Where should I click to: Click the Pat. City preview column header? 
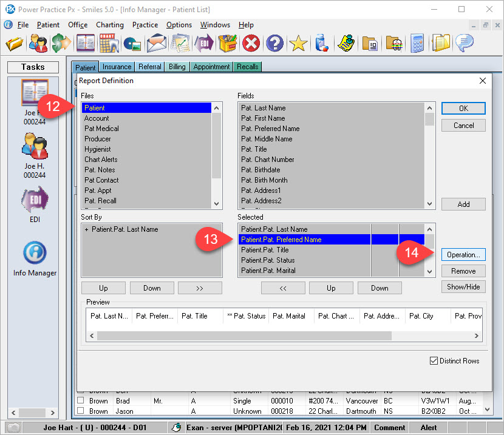tap(428, 316)
